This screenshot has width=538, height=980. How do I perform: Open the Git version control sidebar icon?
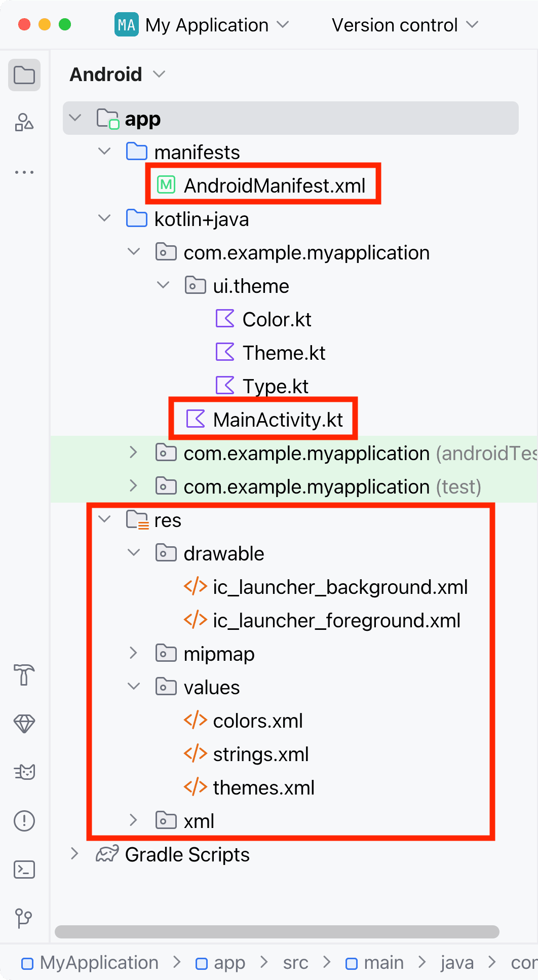click(24, 918)
